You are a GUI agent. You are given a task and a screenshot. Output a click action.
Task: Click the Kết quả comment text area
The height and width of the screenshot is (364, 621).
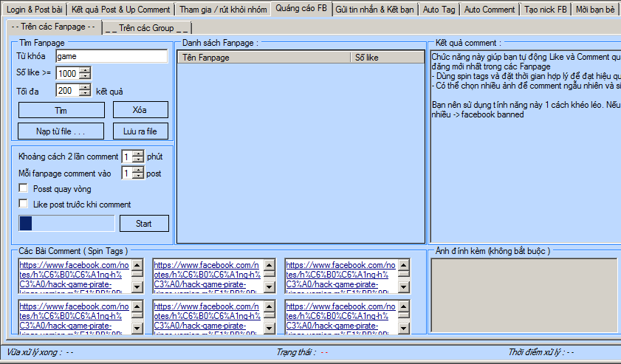(526, 146)
